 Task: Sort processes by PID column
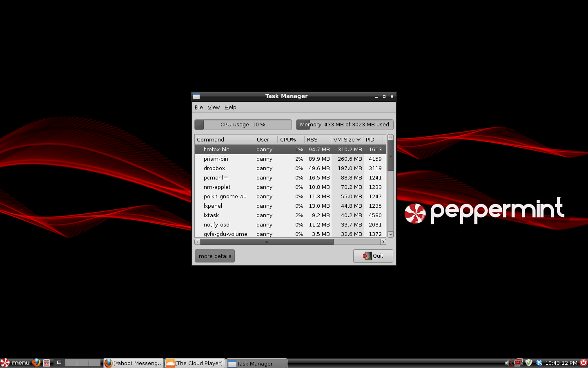point(373,139)
